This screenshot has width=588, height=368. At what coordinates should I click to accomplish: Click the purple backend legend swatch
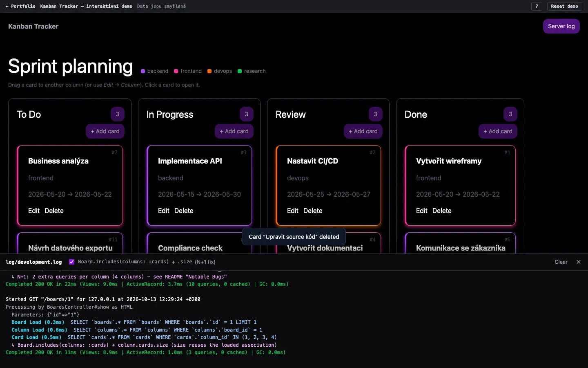point(143,71)
